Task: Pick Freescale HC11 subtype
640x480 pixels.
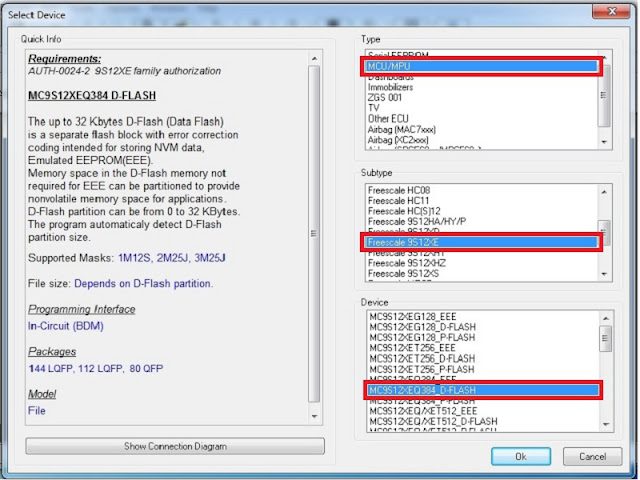Action: pos(398,201)
